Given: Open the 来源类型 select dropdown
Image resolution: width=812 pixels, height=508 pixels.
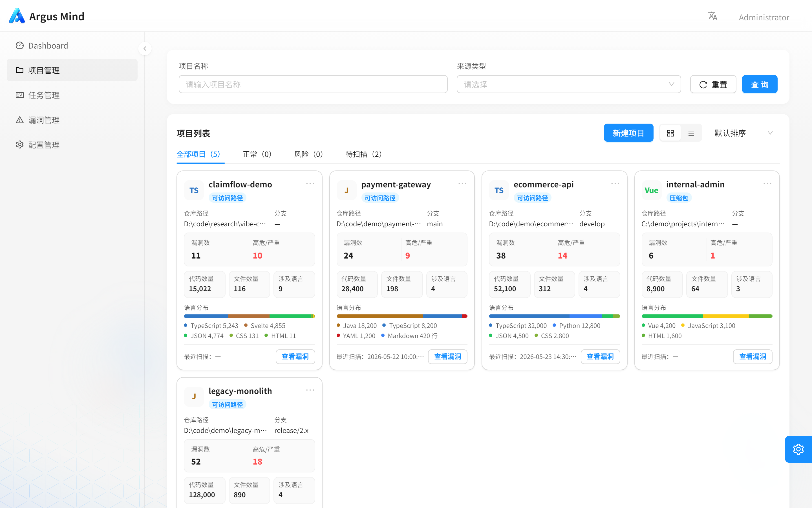Looking at the screenshot, I should point(568,84).
